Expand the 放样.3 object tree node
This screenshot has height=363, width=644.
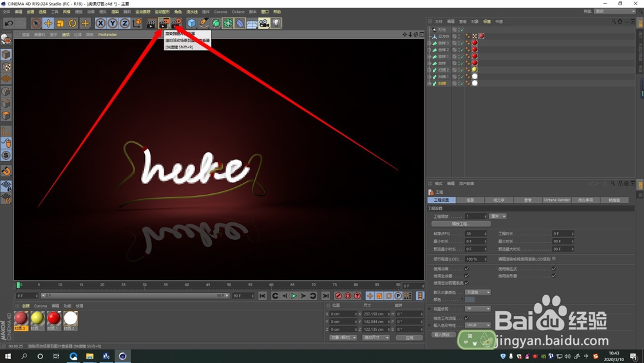tap(430, 43)
